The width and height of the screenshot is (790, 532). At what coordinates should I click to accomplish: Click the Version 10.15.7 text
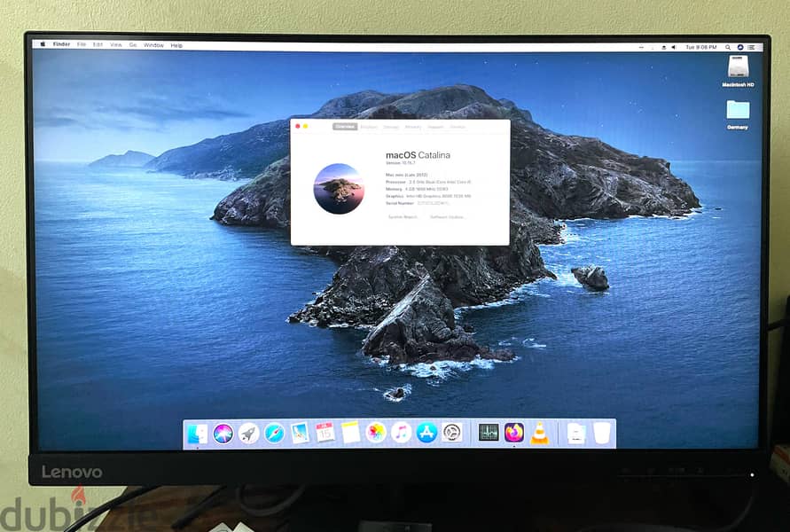coord(401,163)
